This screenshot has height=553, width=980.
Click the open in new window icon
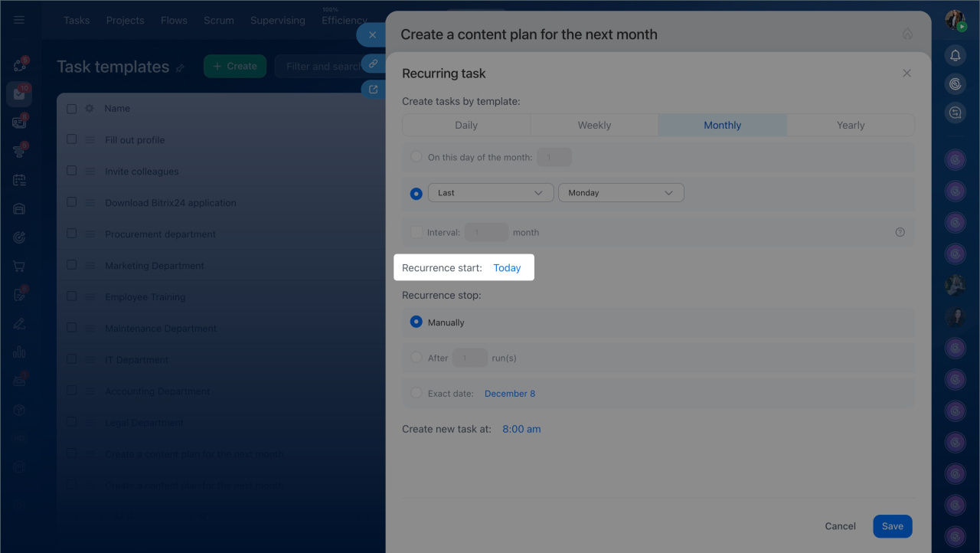point(373,90)
